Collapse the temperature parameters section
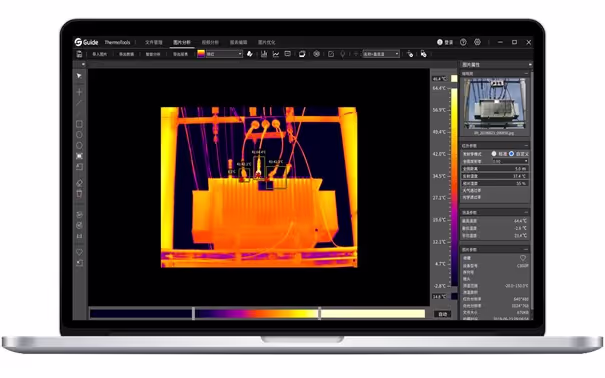 (x=526, y=212)
